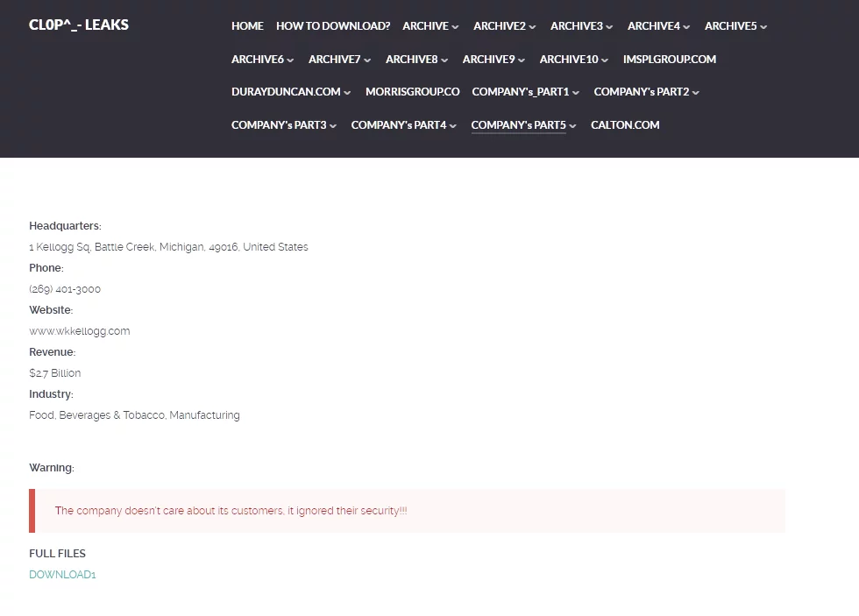Image resolution: width=859 pixels, height=616 pixels.
Task: Click the CALTON.COM menu item
Action: [x=625, y=125]
